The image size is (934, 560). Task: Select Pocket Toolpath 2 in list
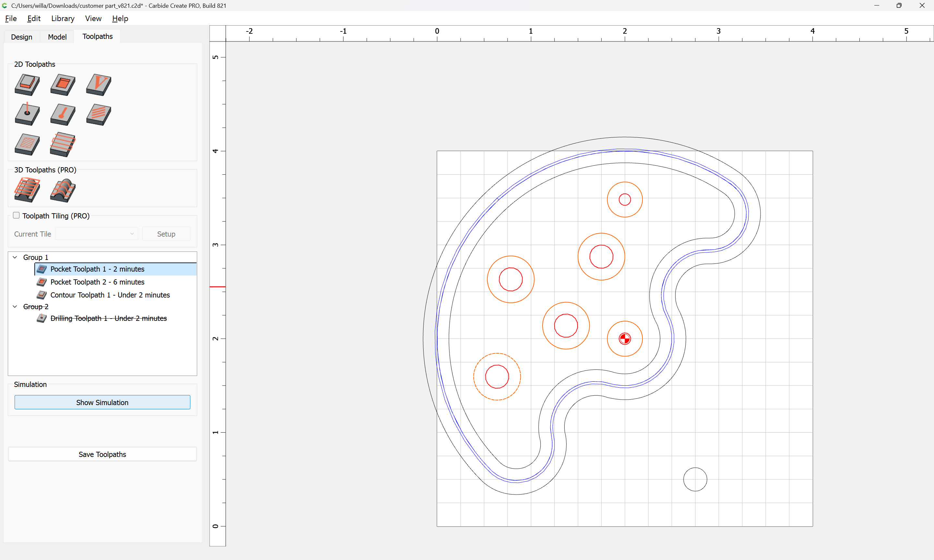[x=97, y=282]
